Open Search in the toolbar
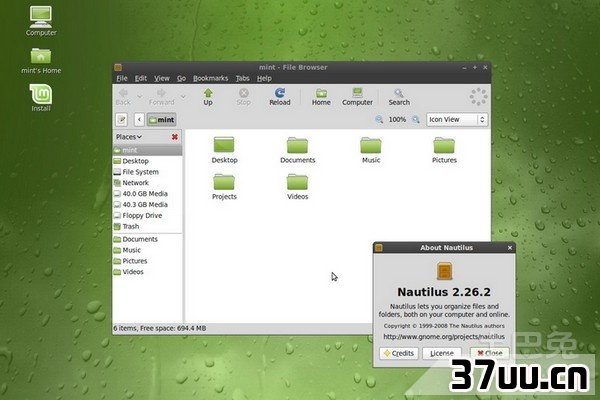This screenshot has width=600, height=400. click(399, 97)
